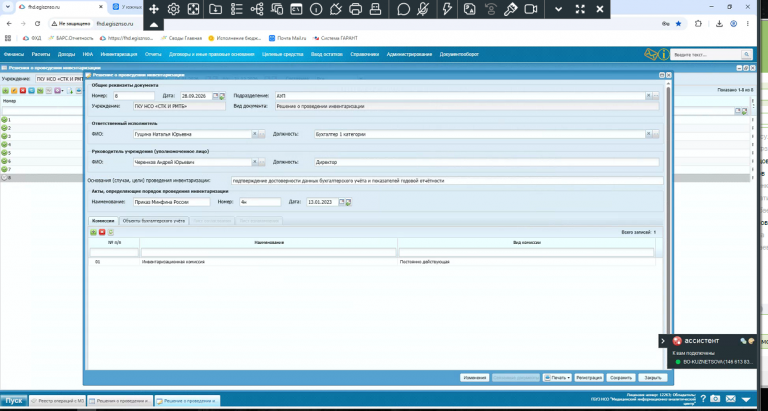Image resolution: width=768 pixels, height=411 pixels.
Task: Click the Закрыть button
Action: coord(652,378)
